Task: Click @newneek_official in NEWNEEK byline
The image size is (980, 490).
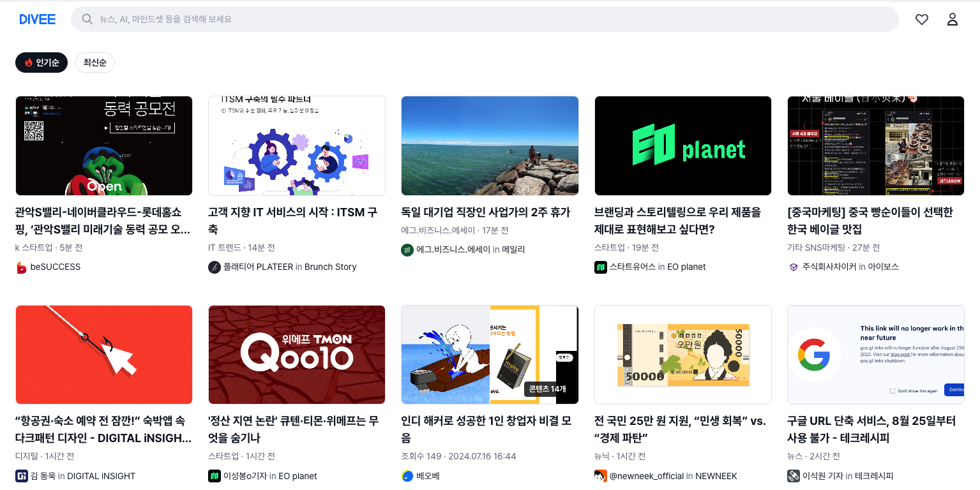Action: click(x=674, y=476)
